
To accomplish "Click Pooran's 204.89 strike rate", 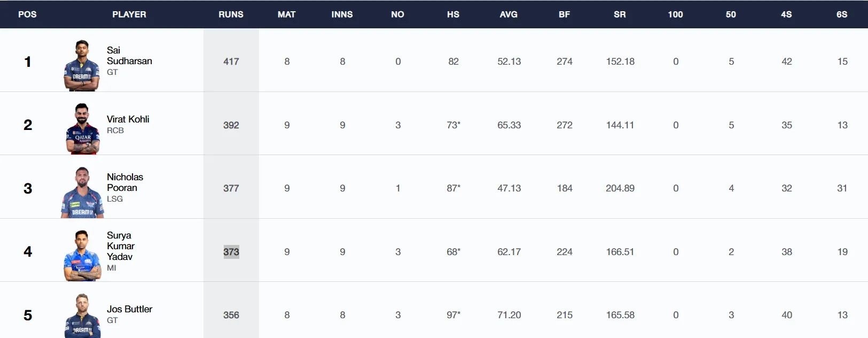I will [x=620, y=188].
